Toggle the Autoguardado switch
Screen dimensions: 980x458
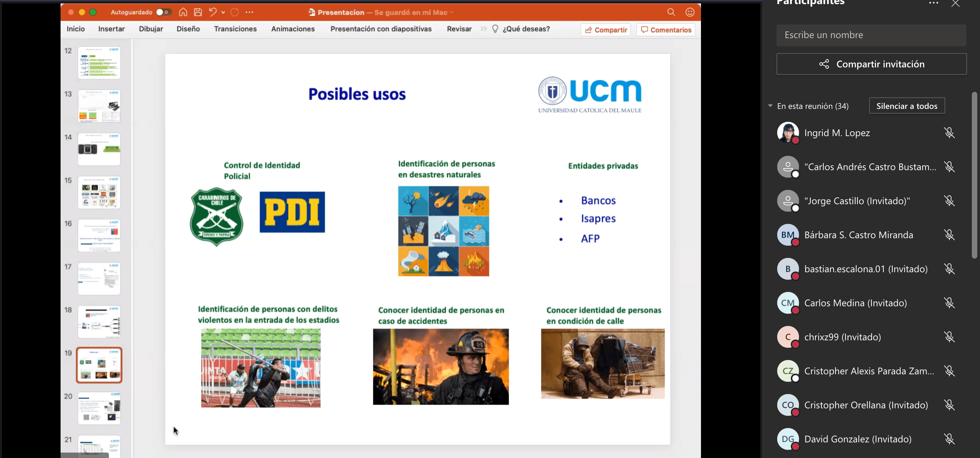pos(164,12)
